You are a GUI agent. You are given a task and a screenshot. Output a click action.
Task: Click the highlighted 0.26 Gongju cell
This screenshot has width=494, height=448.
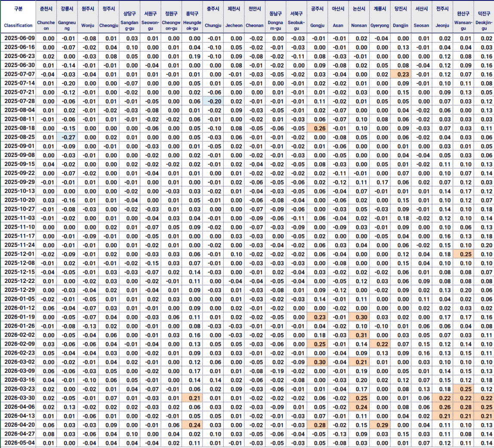click(x=317, y=128)
